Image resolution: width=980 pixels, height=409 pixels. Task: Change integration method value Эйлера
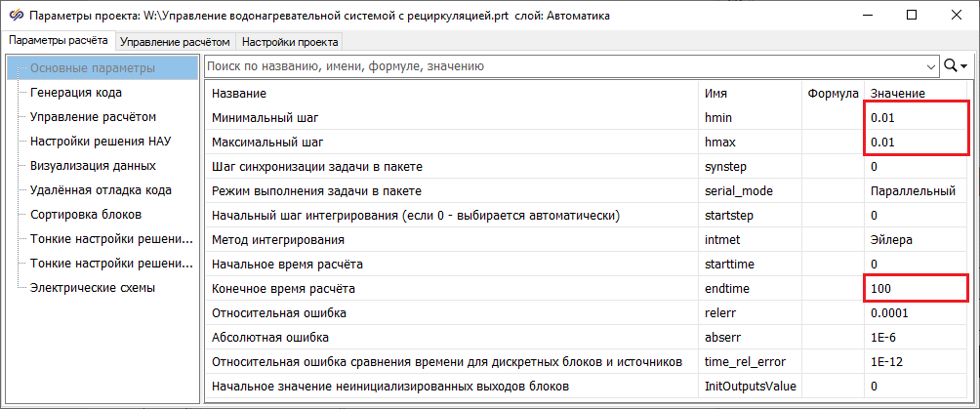[x=916, y=239]
